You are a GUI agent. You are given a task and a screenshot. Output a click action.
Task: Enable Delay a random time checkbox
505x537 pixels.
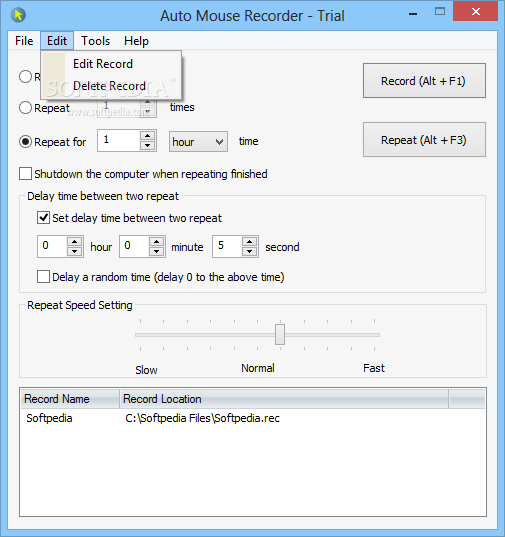click(43, 276)
